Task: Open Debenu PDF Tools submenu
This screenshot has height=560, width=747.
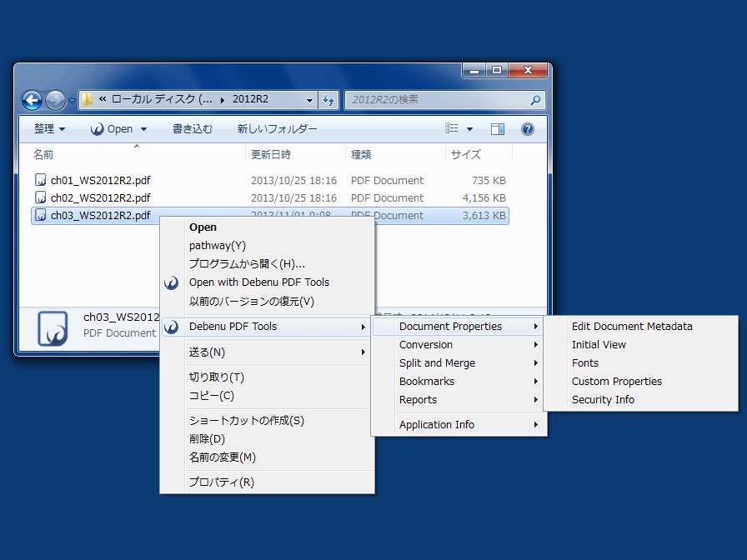Action: [268, 327]
